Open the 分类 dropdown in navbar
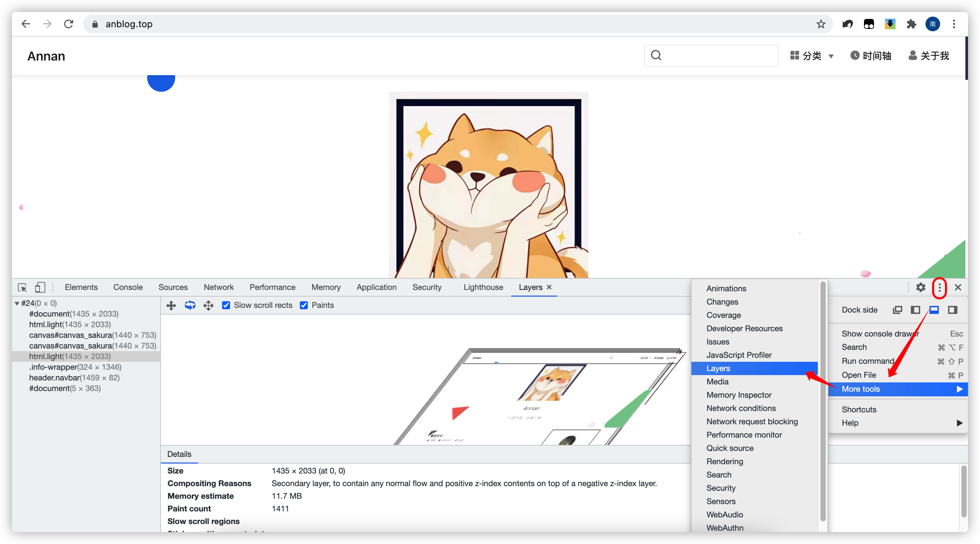 click(x=812, y=56)
